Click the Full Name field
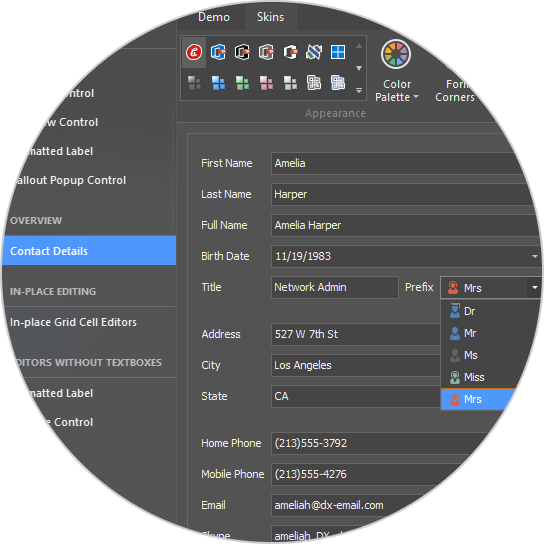Image resolution: width=544 pixels, height=544 pixels. pyautogui.click(x=405, y=225)
